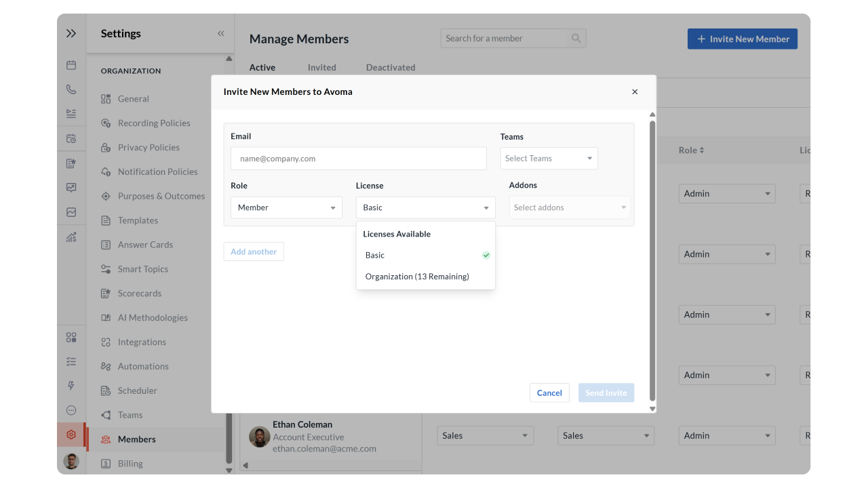Open the Select Teams dropdown
The image size is (868, 488).
[549, 158]
